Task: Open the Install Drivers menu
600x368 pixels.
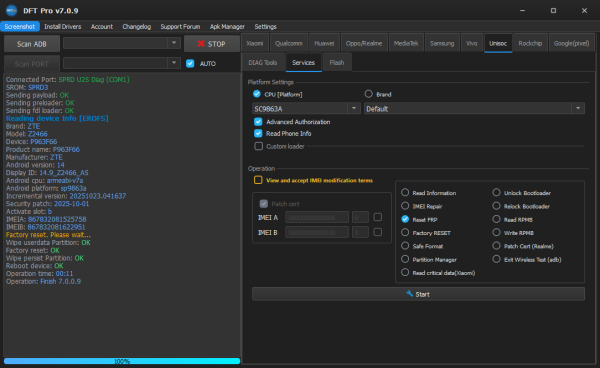Action: (x=63, y=26)
